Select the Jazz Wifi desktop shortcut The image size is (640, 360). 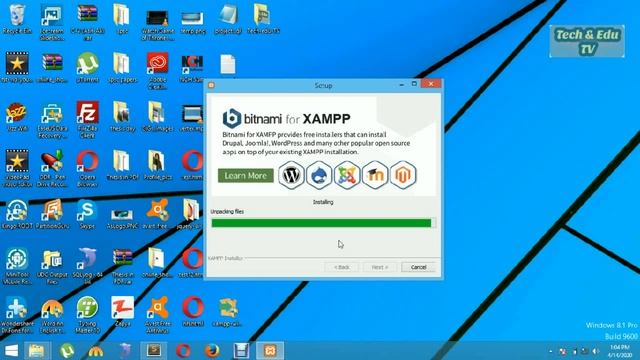point(17,117)
